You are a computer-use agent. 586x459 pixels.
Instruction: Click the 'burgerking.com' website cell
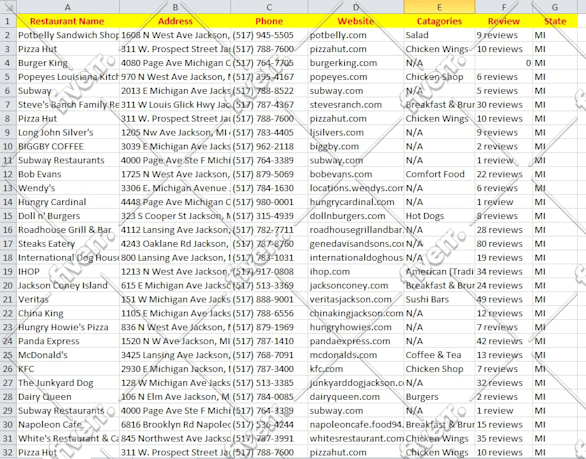[x=356, y=63]
